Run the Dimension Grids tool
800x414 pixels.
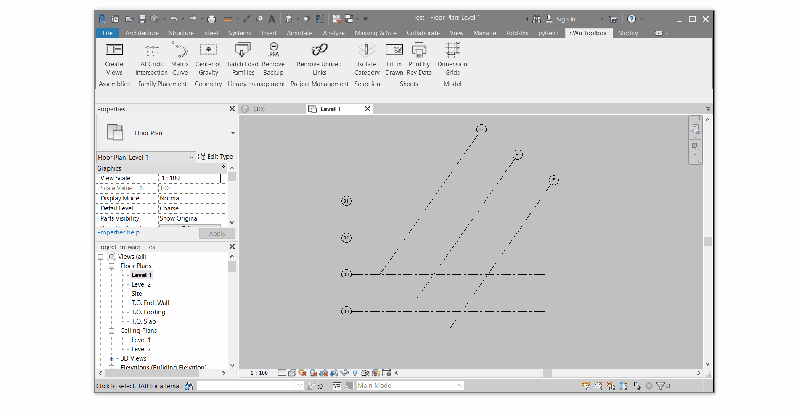[x=452, y=59]
